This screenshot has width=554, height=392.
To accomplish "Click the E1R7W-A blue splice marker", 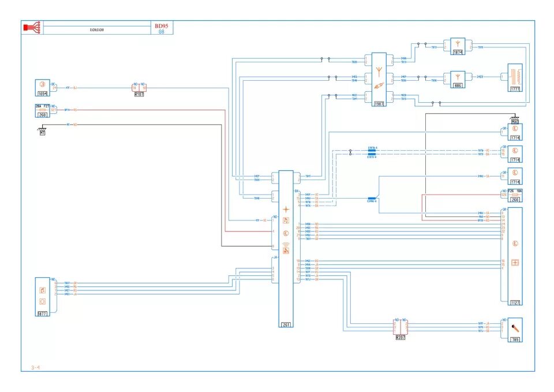I will click(x=372, y=150).
